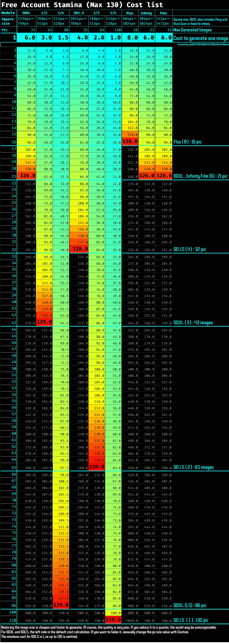Click the 'Cost to generate one image' label

pos(201,38)
